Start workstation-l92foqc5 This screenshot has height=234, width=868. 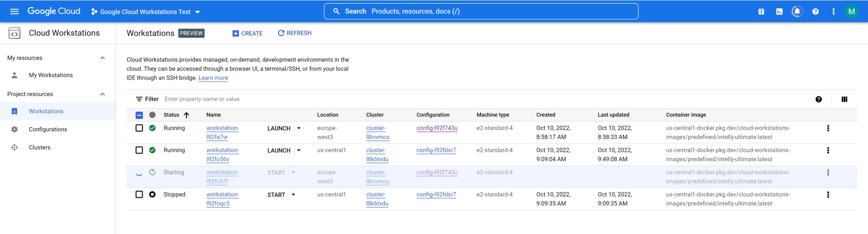point(276,195)
